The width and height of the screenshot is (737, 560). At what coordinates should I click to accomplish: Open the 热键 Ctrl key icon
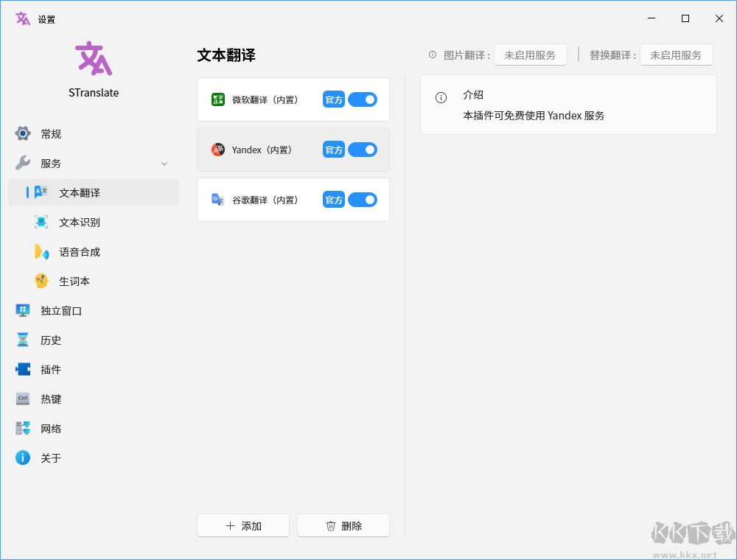tap(23, 399)
